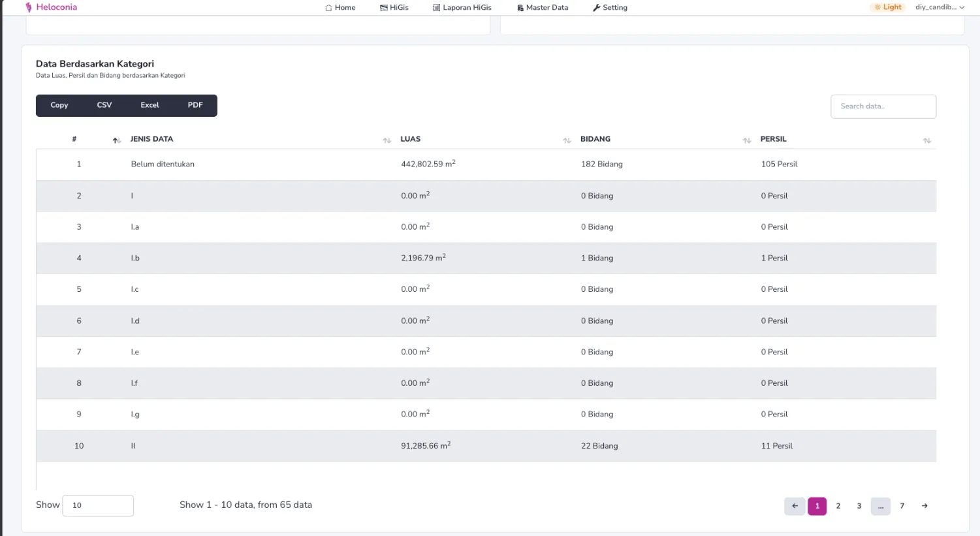The width and height of the screenshot is (980, 536).
Task: Click the sort arrows for JENIS DATA
Action: 387,140
